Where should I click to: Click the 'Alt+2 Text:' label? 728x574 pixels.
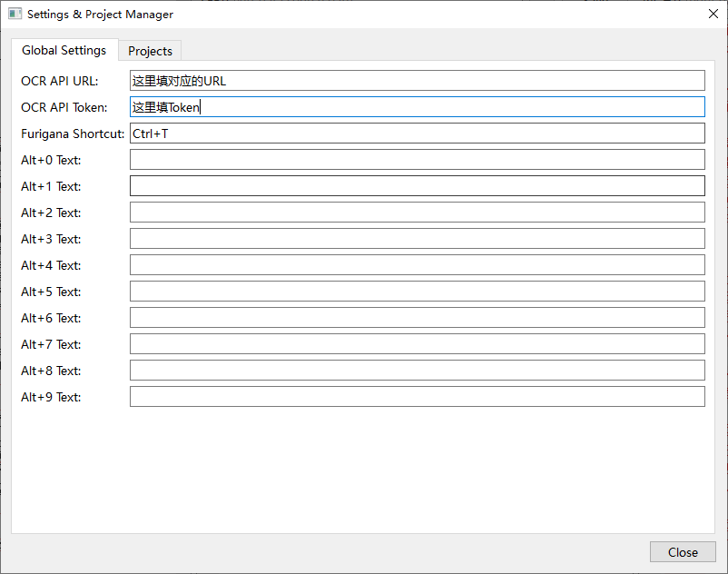51,213
